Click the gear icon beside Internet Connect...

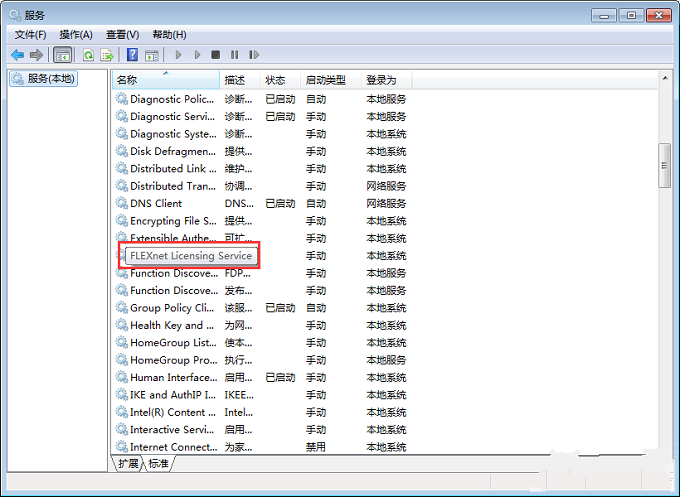121,446
